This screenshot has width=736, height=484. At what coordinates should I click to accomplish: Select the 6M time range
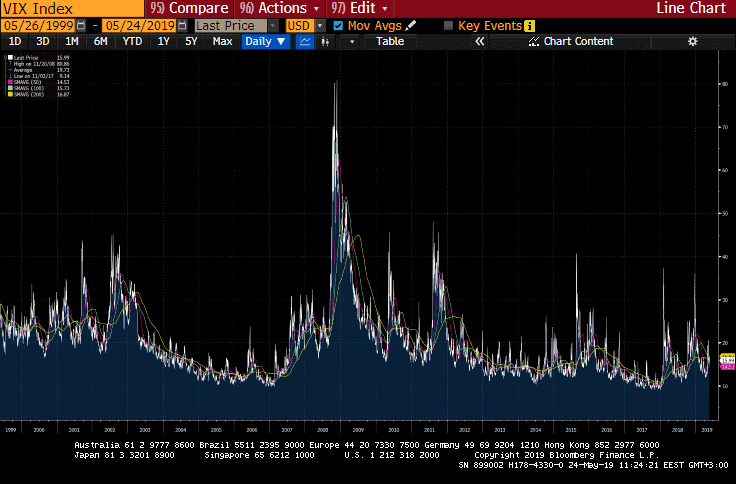(x=100, y=41)
